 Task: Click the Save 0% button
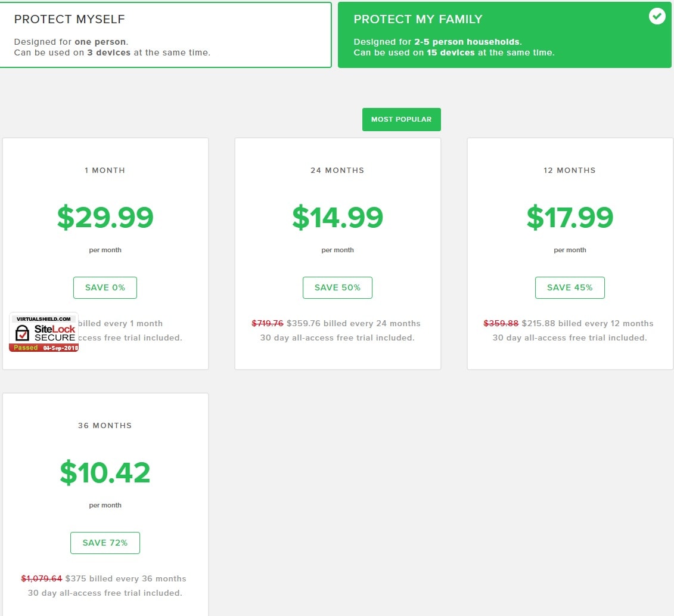(105, 288)
